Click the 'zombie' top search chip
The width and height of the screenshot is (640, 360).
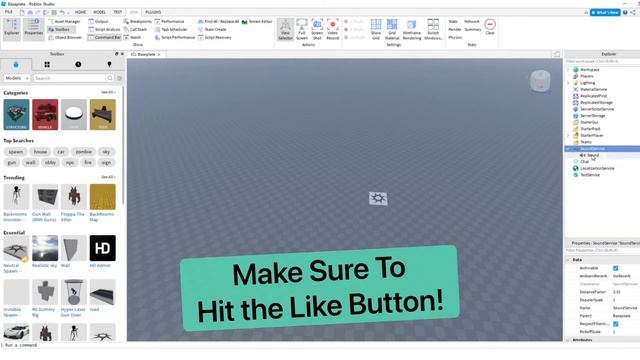(84, 152)
